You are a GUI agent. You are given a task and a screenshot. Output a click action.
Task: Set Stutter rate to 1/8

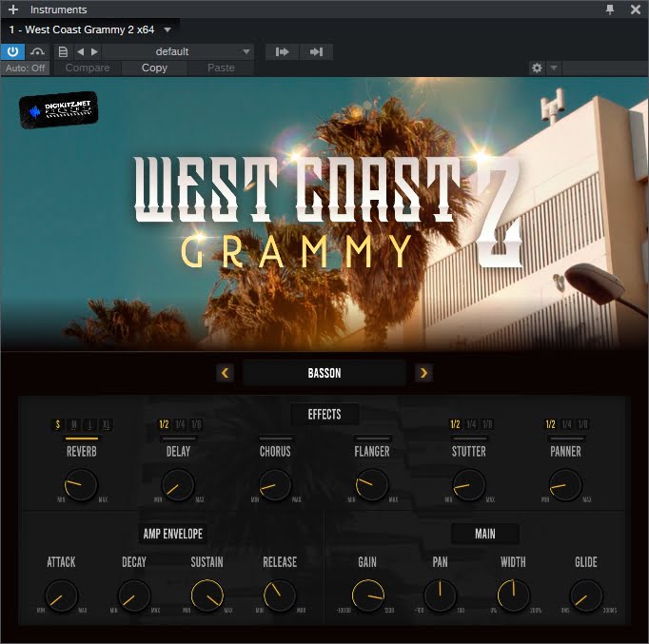(487, 424)
